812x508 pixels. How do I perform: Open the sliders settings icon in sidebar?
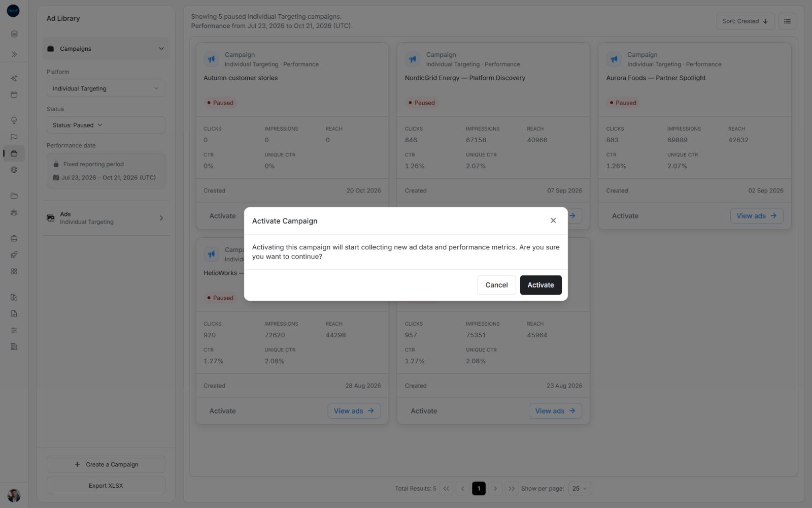coord(14,330)
